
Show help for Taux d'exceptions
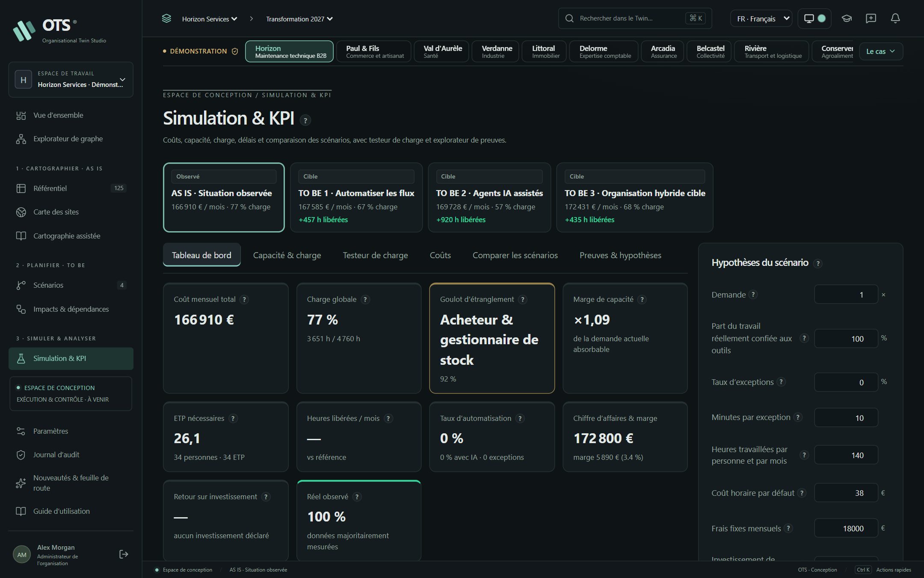(x=781, y=382)
